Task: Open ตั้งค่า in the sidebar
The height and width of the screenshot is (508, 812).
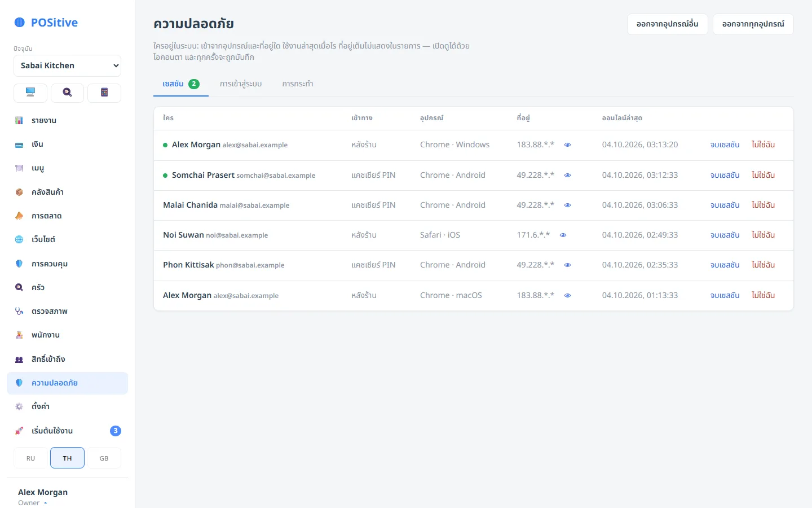Action: (x=67, y=406)
